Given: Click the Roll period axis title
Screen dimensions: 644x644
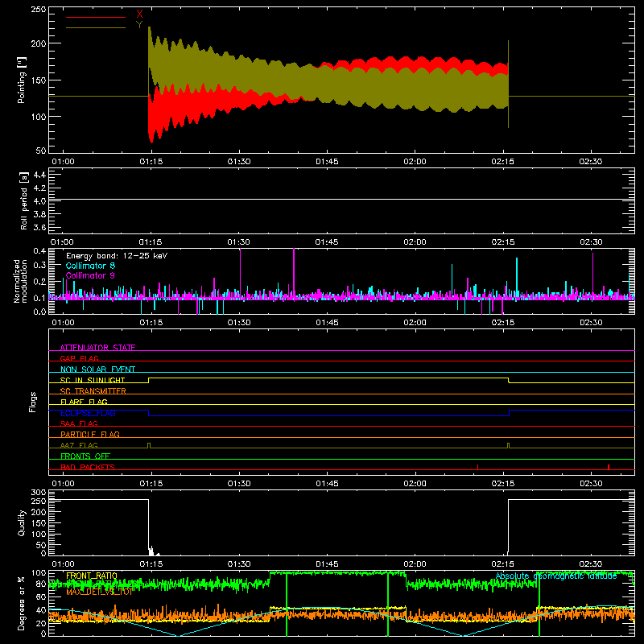Looking at the screenshot, I should point(23,200).
